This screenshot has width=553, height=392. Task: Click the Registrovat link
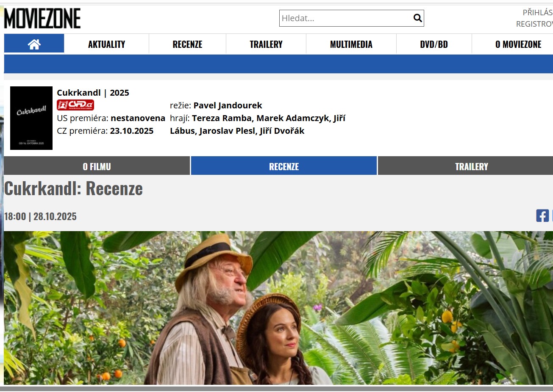(x=534, y=24)
